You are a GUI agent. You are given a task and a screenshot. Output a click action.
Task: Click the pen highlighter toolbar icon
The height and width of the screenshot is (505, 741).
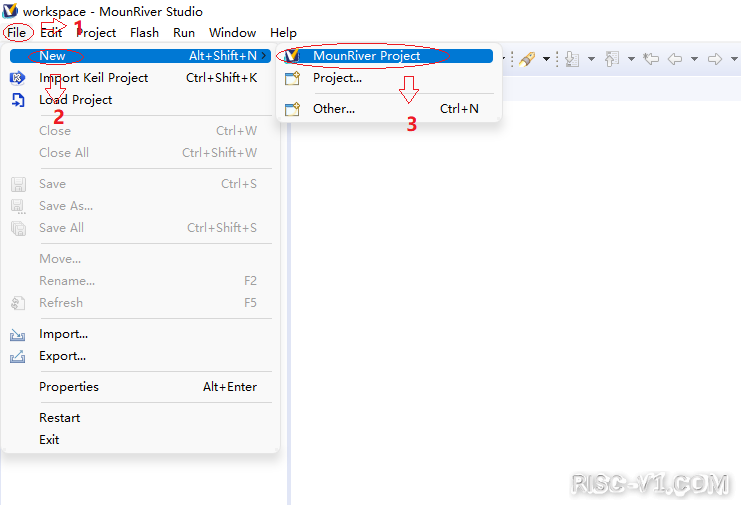(x=527, y=59)
